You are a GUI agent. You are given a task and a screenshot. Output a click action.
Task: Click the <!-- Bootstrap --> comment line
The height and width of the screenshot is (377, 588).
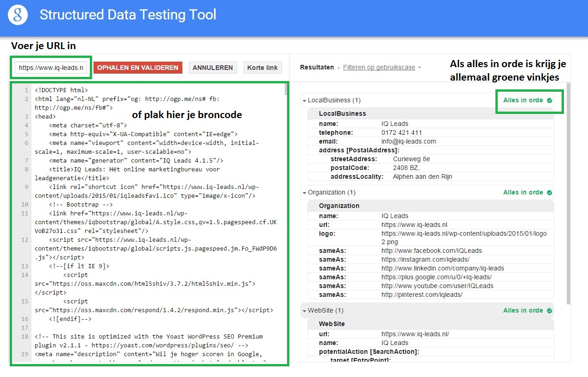pyautogui.click(x=81, y=204)
